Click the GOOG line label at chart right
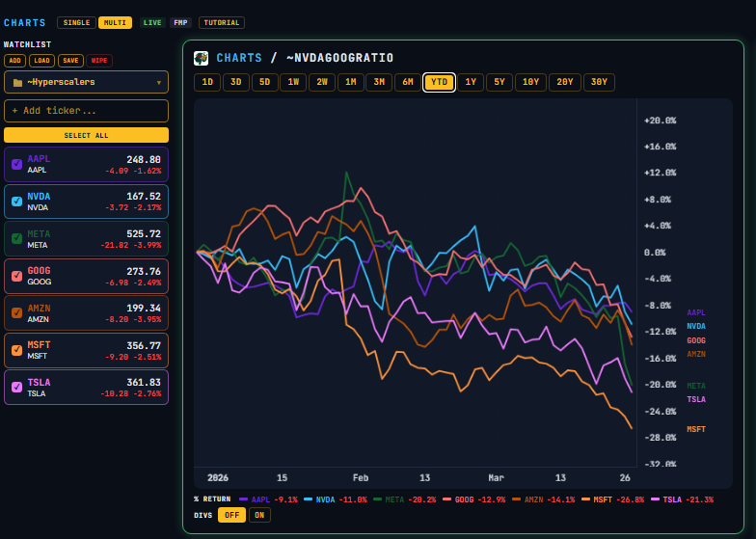 [x=696, y=340]
